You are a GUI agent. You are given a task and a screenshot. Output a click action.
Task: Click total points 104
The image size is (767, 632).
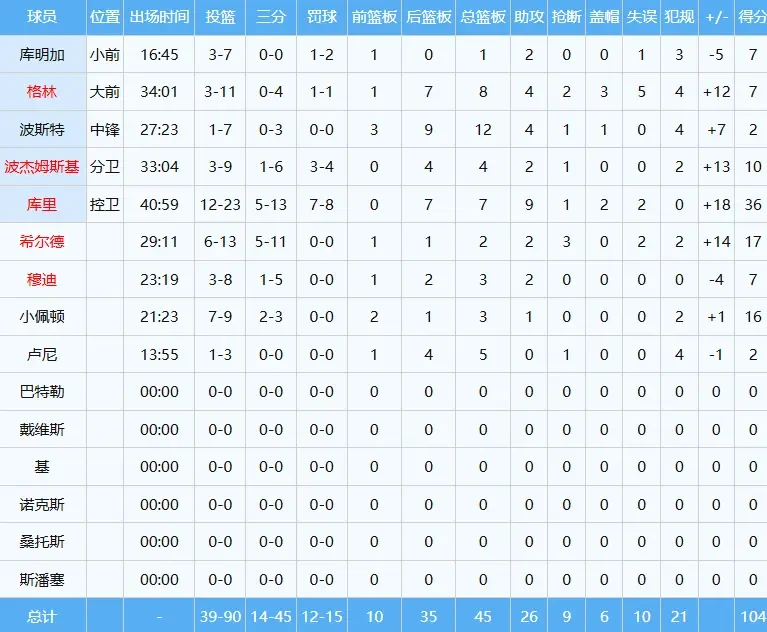[753, 617]
